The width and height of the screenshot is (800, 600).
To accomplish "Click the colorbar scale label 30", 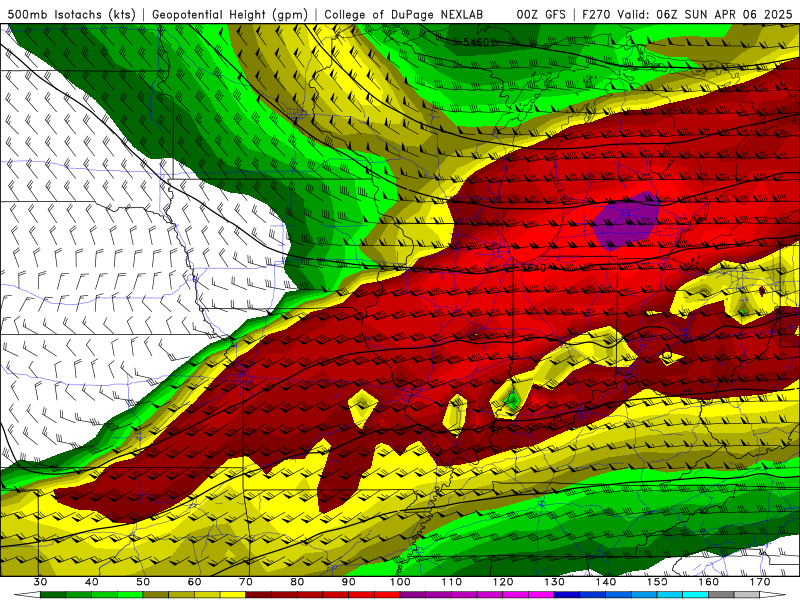I will (40, 582).
